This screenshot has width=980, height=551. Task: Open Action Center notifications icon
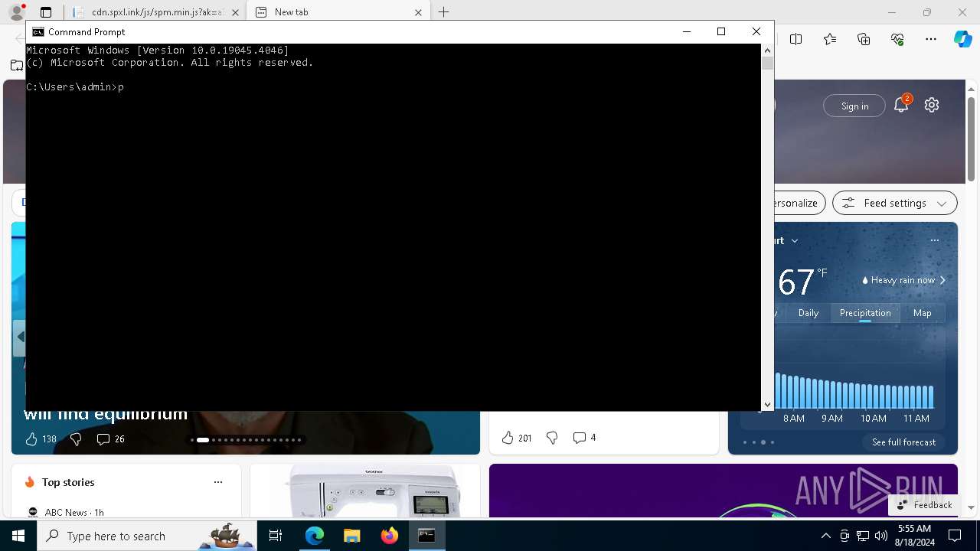(x=955, y=536)
